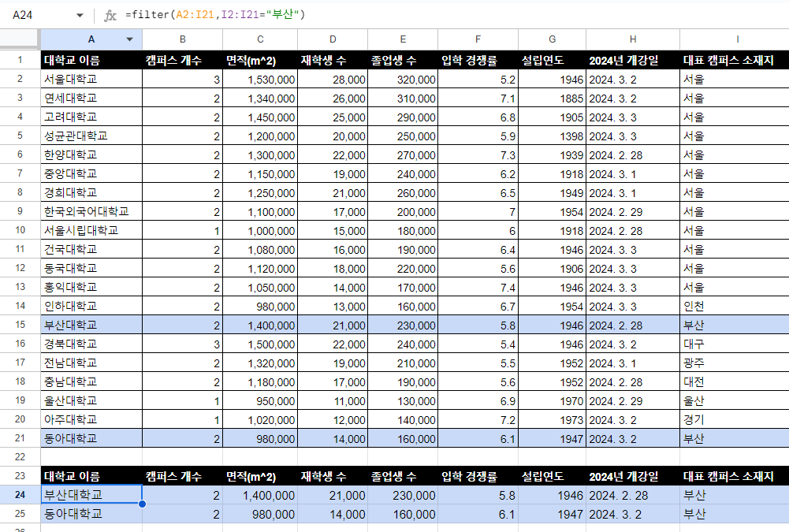Image resolution: width=789 pixels, height=532 pixels.
Task: Open column A header dropdown arrow
Action: point(130,39)
